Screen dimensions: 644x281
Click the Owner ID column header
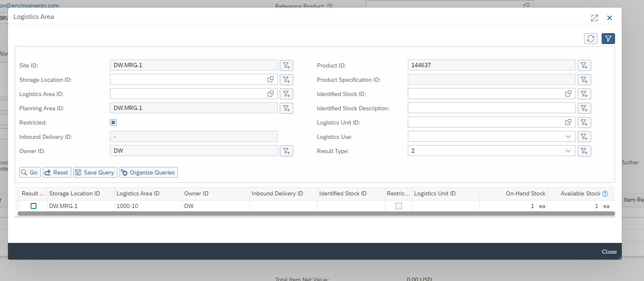click(216, 193)
